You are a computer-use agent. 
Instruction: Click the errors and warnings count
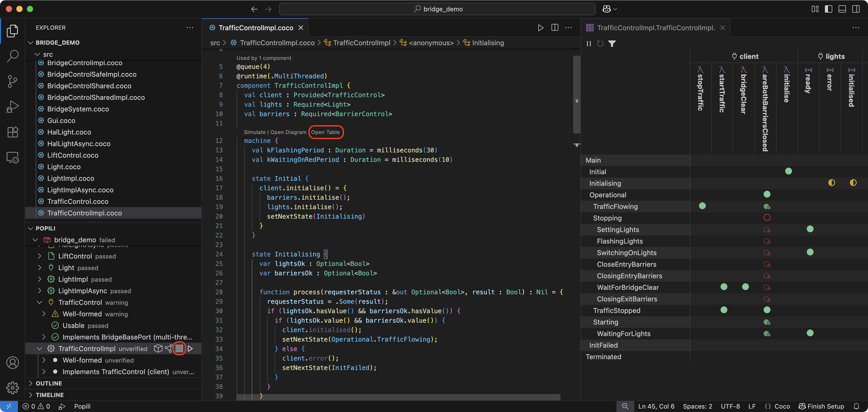click(x=36, y=406)
